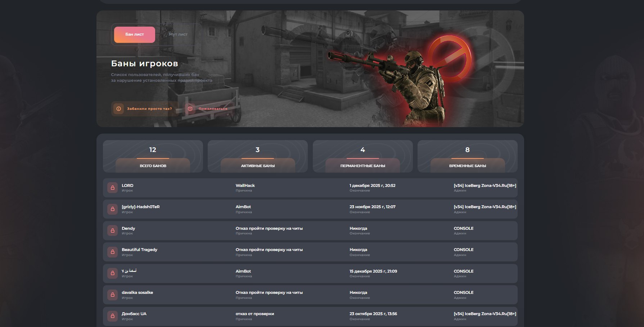Click lock icon beside Донбасс UA
Viewport: 644px width, 327px height.
[112, 316]
